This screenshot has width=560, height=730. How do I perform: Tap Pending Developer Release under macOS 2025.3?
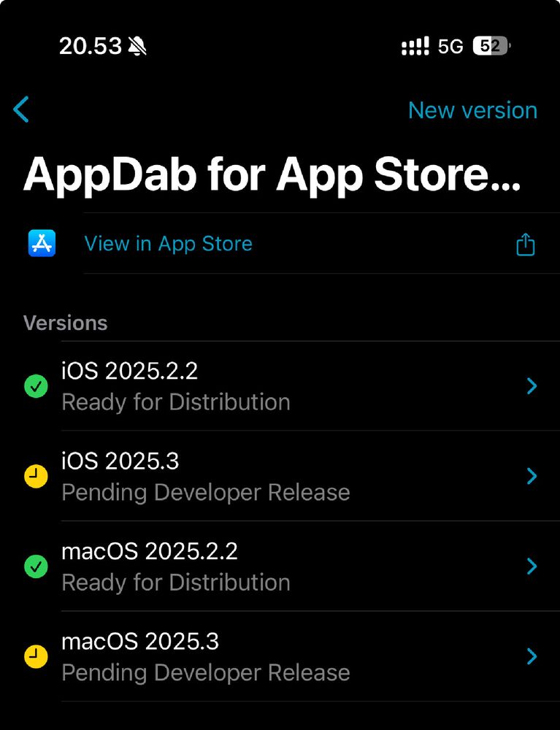pos(206,673)
